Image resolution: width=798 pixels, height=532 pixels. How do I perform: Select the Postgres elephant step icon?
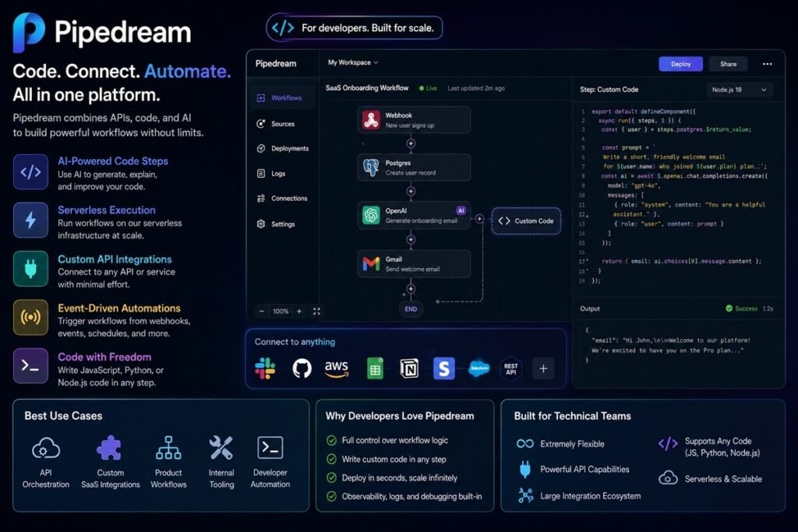click(x=371, y=167)
